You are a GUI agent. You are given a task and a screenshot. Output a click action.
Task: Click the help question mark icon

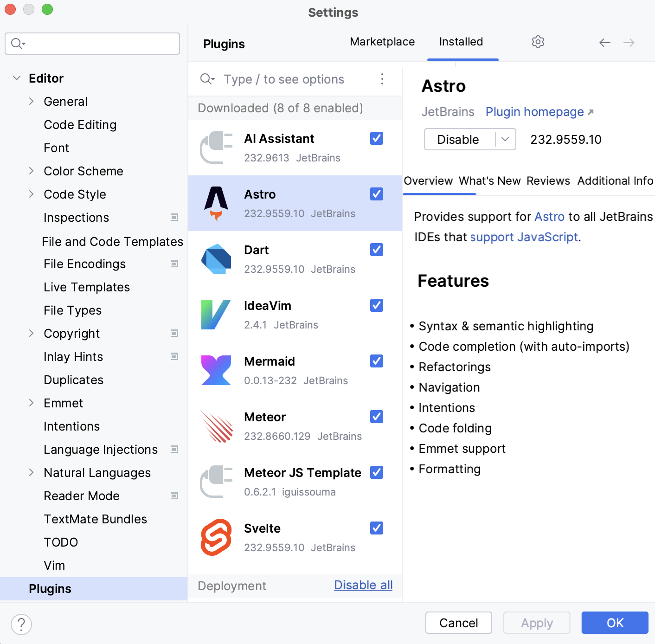[x=21, y=625]
